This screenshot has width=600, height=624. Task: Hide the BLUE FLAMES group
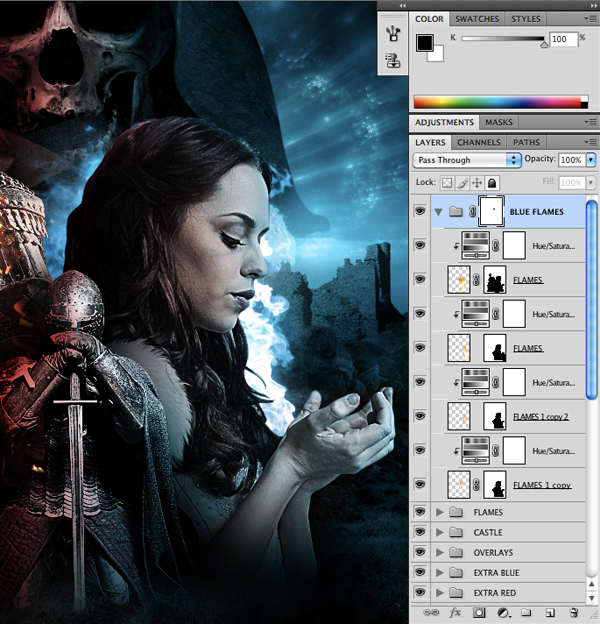coord(420,212)
